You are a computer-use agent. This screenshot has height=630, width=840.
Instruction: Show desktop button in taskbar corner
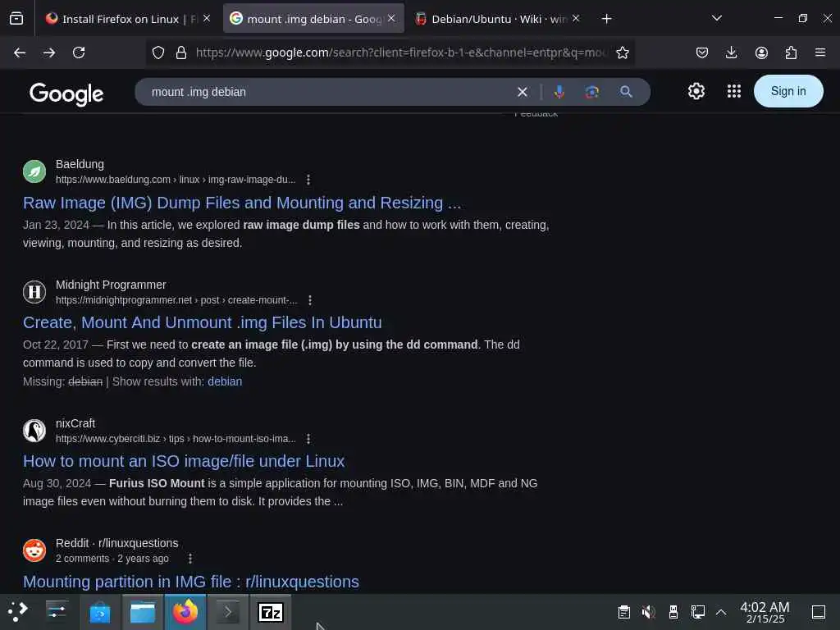coord(819,612)
